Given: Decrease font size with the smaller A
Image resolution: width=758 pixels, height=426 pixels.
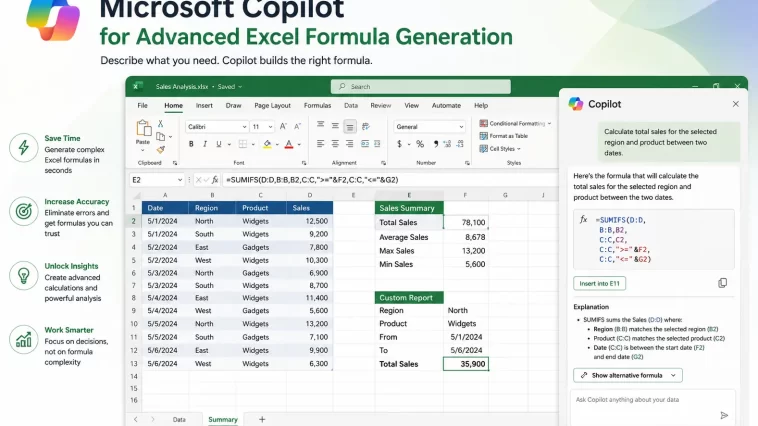Looking at the screenshot, I should [x=298, y=127].
